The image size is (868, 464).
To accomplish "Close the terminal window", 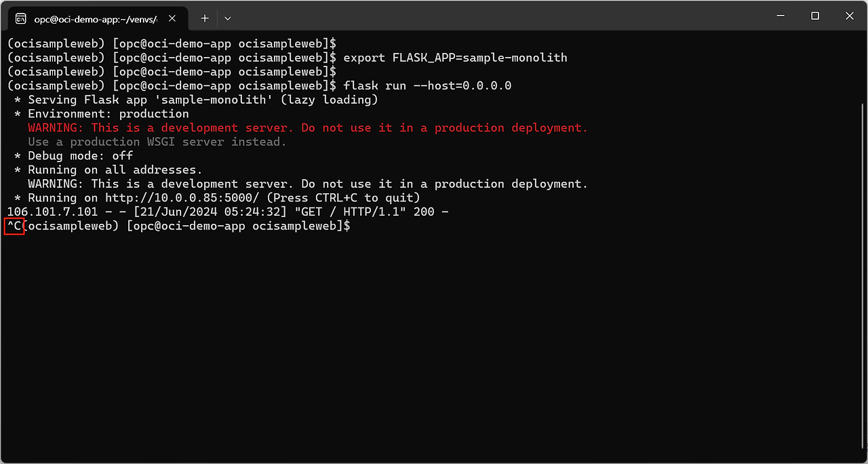I will click(850, 16).
